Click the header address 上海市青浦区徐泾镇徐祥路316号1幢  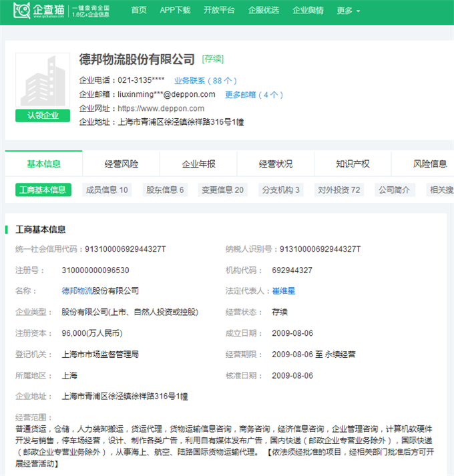[181, 122]
